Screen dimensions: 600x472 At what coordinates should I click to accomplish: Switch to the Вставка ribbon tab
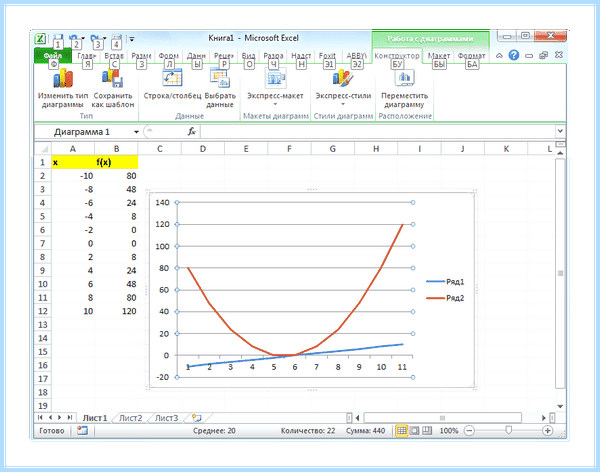coord(114,56)
